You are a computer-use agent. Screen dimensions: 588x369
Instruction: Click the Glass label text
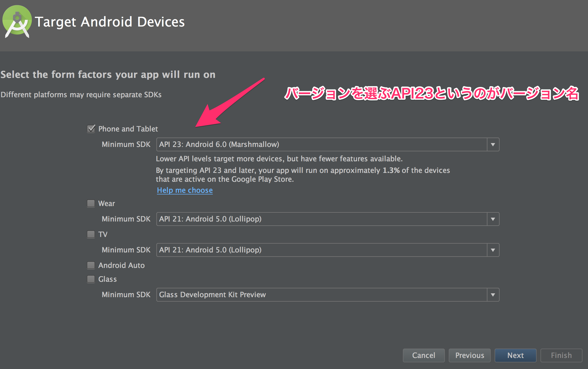click(107, 279)
